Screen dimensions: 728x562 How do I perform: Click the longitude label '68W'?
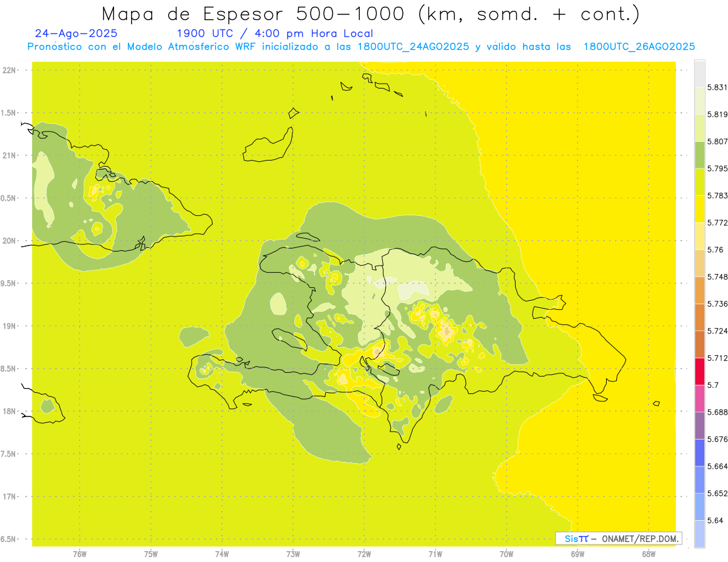[x=649, y=554]
